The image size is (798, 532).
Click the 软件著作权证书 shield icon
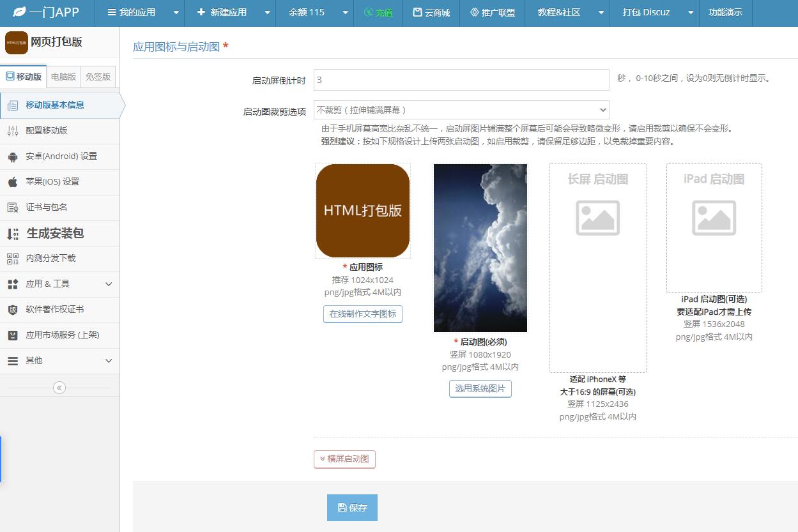point(13,310)
